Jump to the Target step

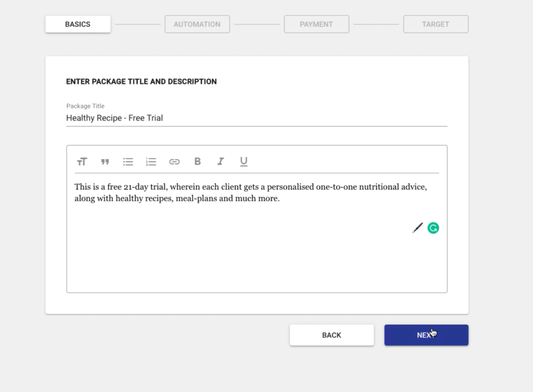coord(436,24)
